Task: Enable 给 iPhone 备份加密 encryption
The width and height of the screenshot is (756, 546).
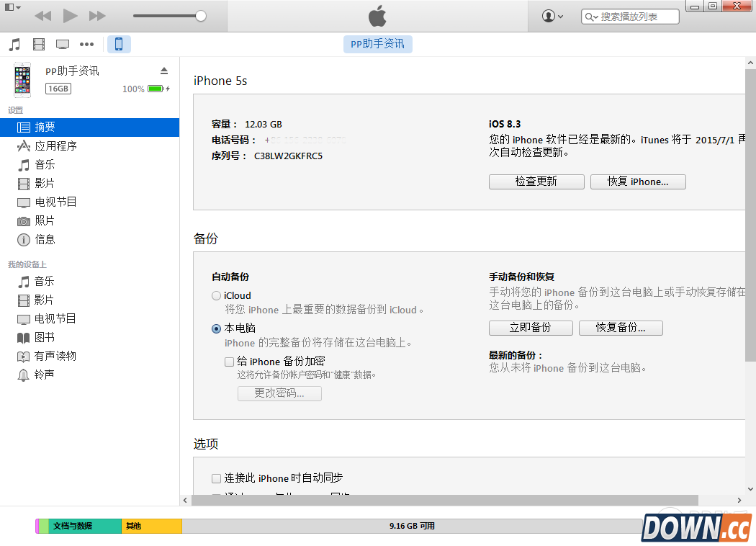Action: pos(229,361)
